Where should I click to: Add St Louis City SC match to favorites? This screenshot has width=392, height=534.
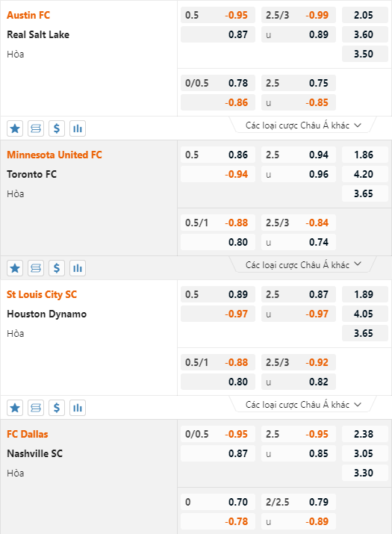15,408
